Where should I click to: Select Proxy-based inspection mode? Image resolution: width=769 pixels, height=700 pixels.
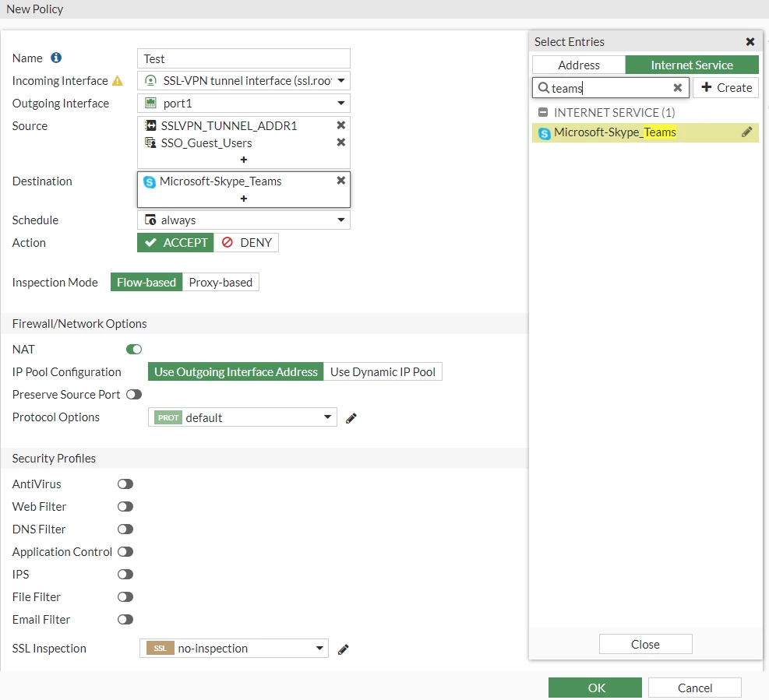click(x=220, y=283)
